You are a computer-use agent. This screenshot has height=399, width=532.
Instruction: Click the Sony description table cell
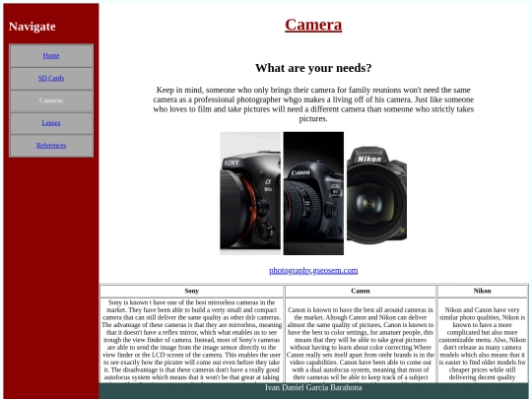click(192, 341)
